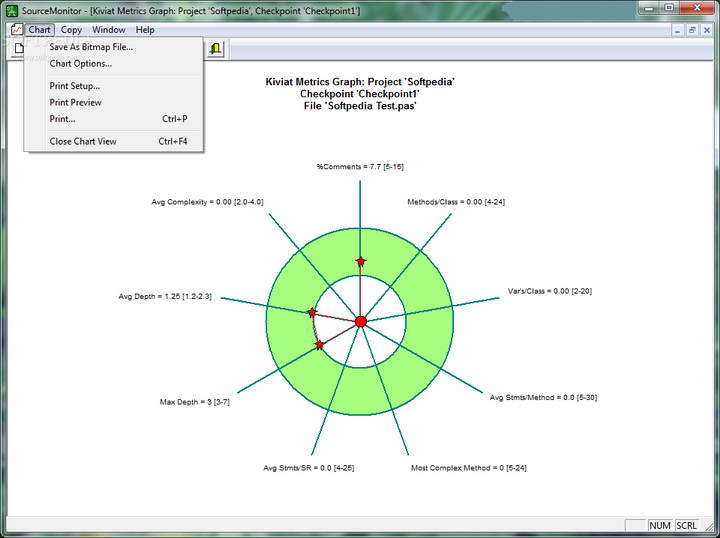This screenshot has height=538, width=720.
Task: Click the red star on %Comments axis
Action: click(360, 262)
